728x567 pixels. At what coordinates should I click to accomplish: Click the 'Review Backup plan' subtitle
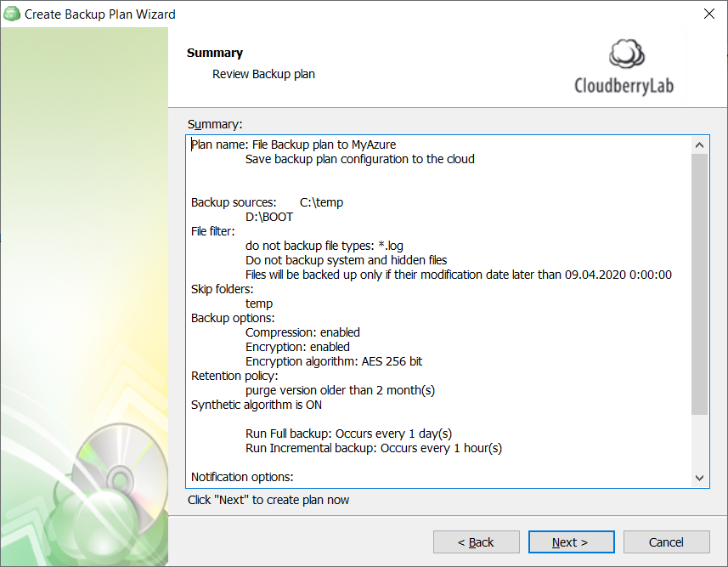(x=263, y=74)
